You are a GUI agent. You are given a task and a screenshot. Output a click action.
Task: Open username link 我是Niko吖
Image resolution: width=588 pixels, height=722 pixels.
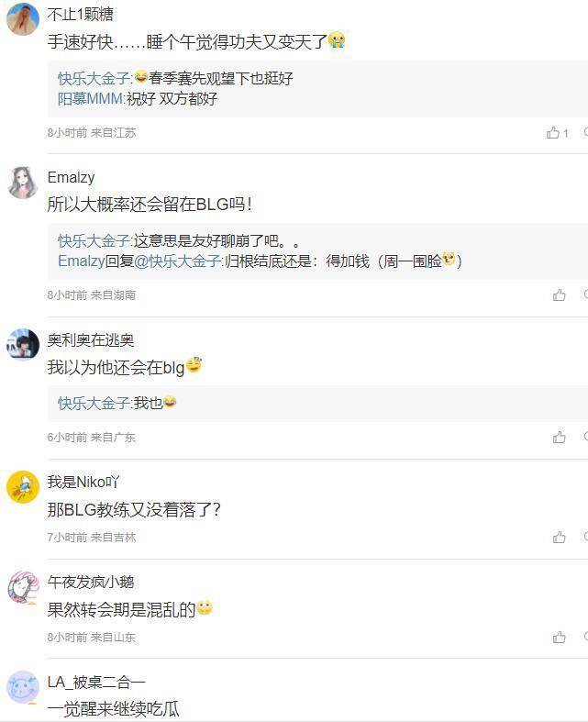point(83,482)
